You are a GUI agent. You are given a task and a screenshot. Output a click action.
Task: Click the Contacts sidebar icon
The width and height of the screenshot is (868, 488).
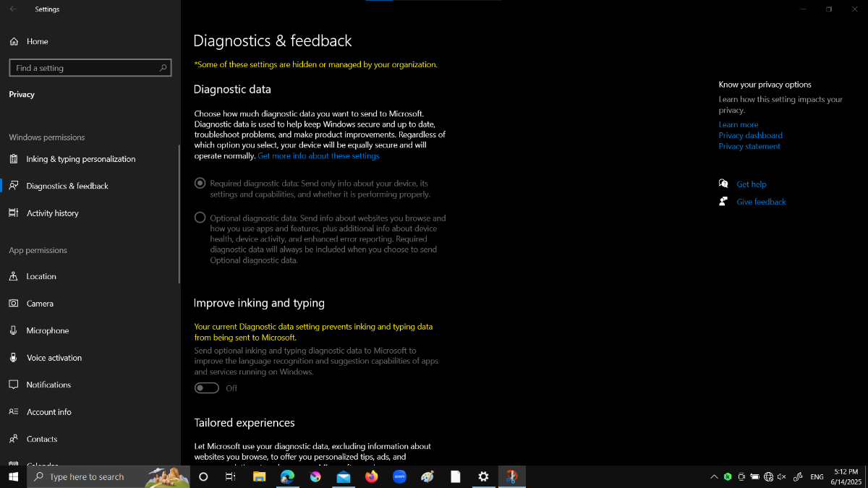tap(14, 439)
